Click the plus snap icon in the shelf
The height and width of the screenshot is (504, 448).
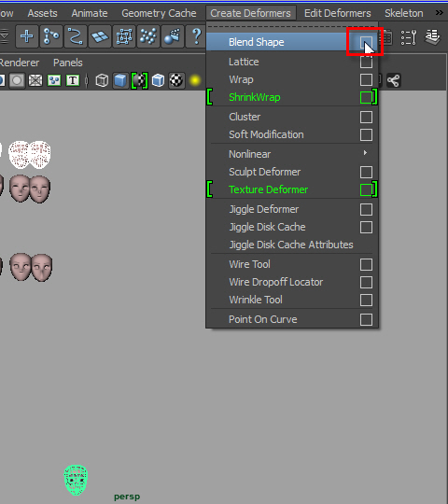(x=27, y=36)
